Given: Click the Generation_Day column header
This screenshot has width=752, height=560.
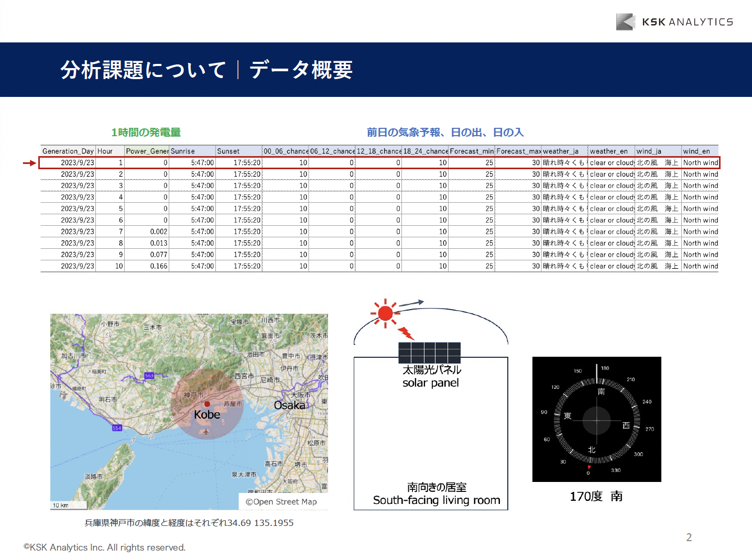Looking at the screenshot, I should point(68,151).
